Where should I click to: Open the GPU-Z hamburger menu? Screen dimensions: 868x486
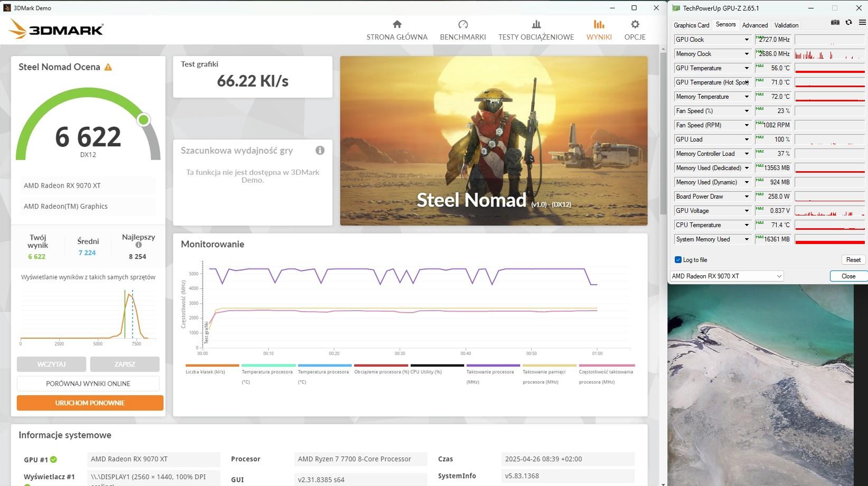pyautogui.click(x=862, y=23)
